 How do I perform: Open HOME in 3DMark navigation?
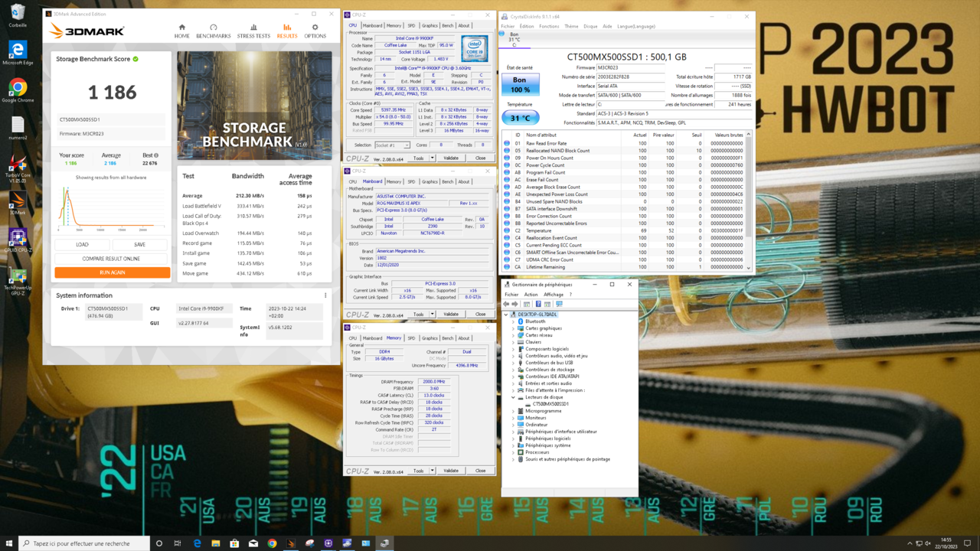tap(181, 31)
